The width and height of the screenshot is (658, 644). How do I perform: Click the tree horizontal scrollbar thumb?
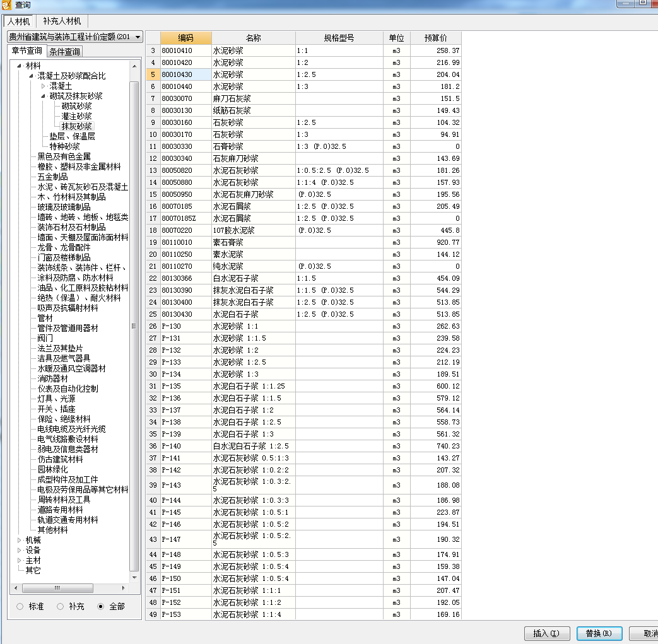click(x=57, y=588)
